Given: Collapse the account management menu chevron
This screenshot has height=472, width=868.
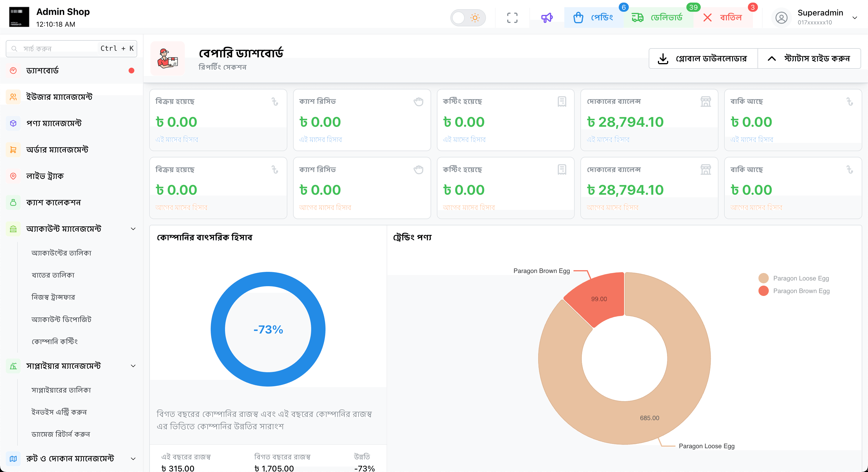Looking at the screenshot, I should [x=133, y=229].
